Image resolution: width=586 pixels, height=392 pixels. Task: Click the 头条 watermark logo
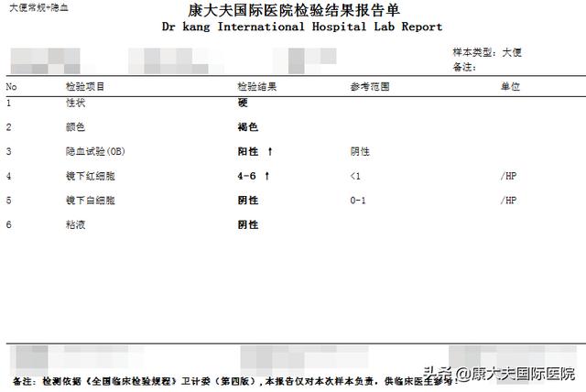[x=439, y=374]
